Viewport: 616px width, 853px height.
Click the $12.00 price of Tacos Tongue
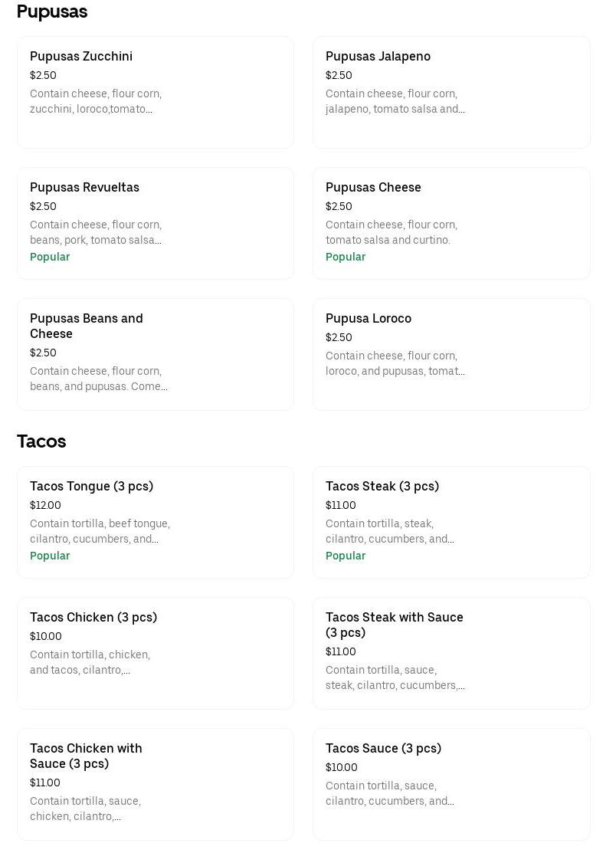click(45, 505)
